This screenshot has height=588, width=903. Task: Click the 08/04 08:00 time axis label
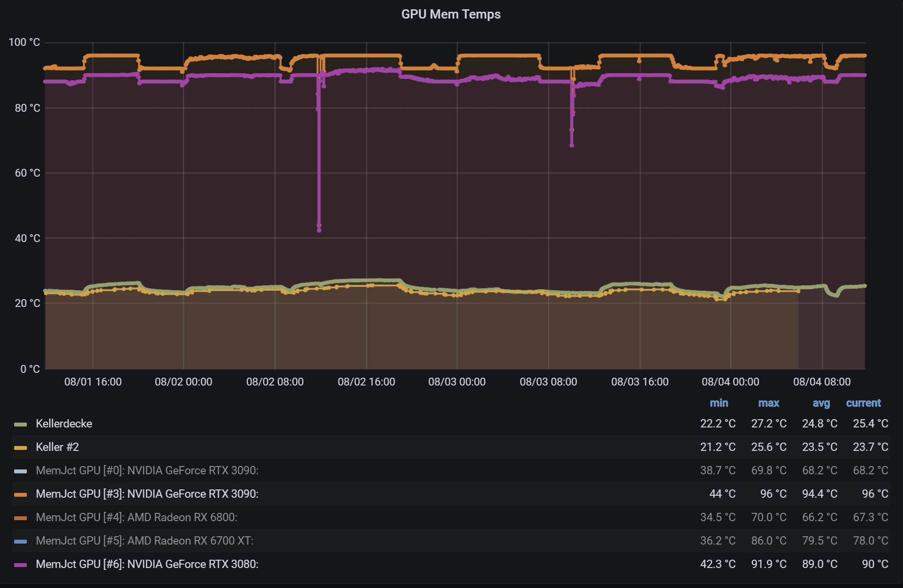click(x=822, y=382)
